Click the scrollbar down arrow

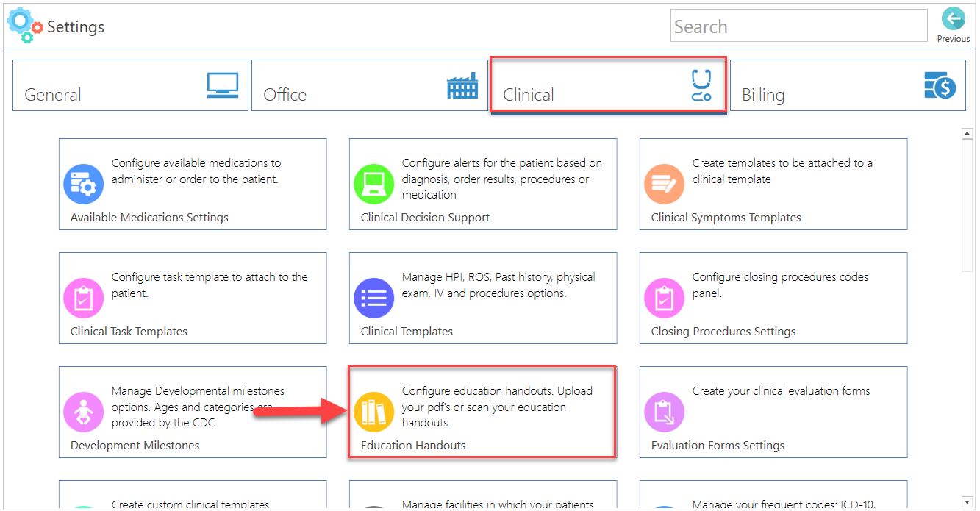968,501
